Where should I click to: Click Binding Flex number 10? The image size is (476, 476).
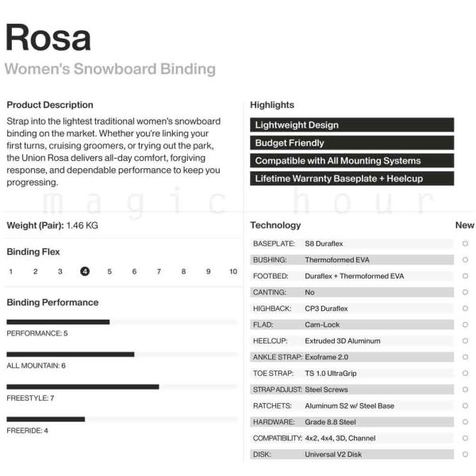tap(233, 271)
